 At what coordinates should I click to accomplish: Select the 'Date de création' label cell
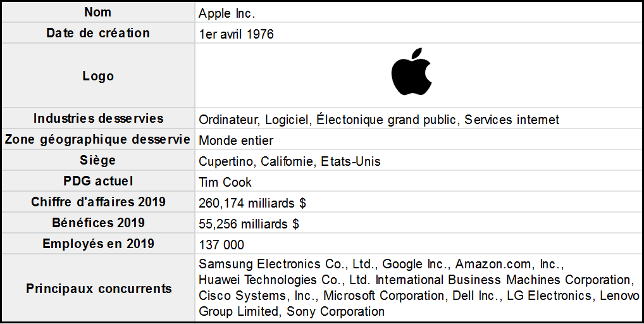tap(98, 33)
